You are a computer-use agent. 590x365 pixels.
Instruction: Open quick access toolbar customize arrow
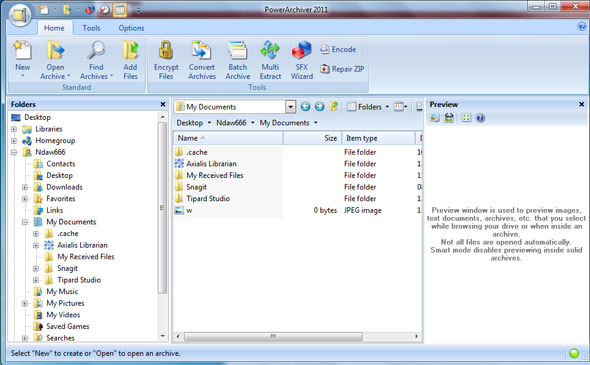[138, 11]
